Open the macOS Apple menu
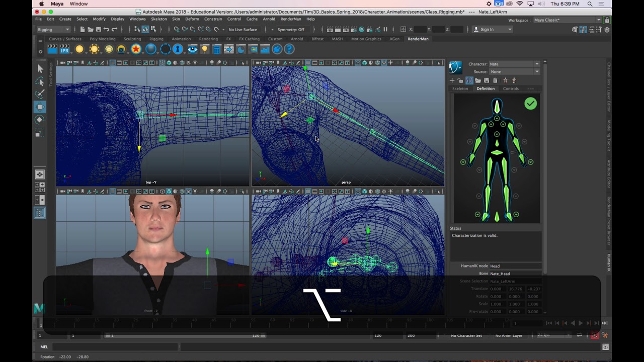 coord(42,4)
